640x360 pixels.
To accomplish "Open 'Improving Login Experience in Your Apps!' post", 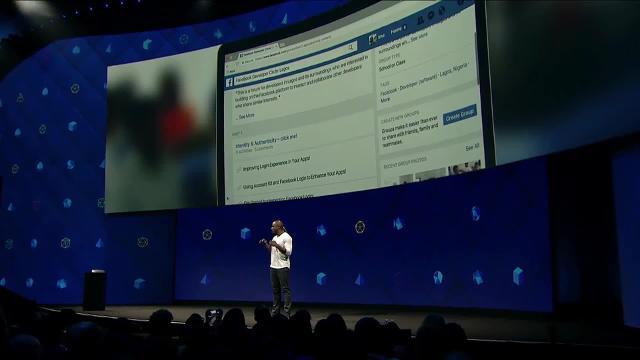I will pos(277,163).
